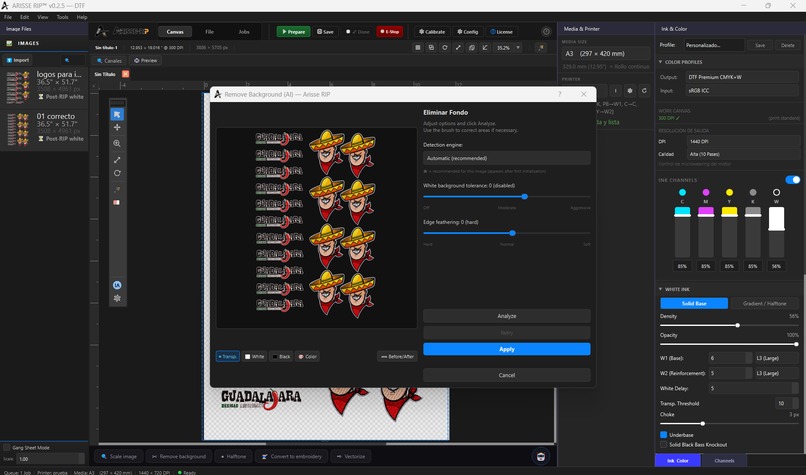
Task: Open the zoom percentage dropdown arrow
Action: click(518, 47)
